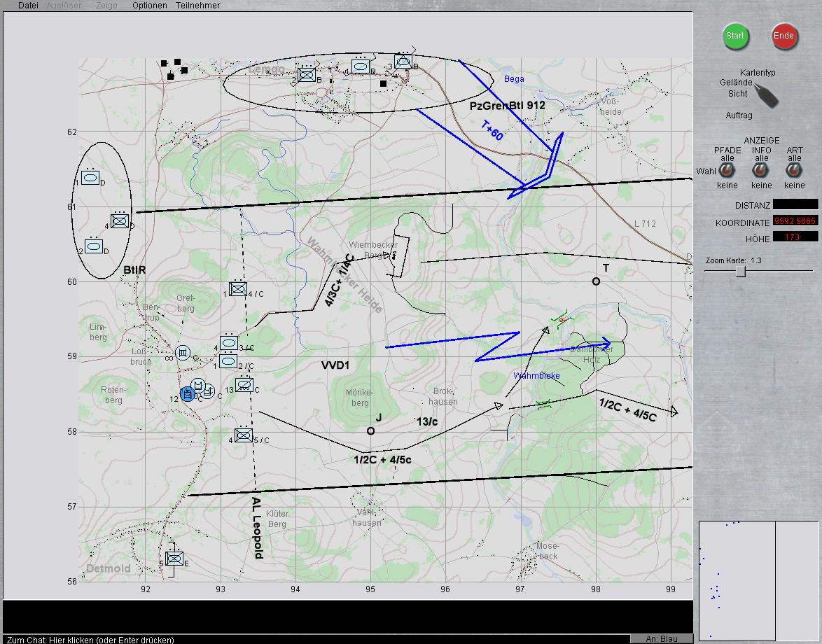
Task: Click the dark blue circular unit 12
Action: point(187,394)
